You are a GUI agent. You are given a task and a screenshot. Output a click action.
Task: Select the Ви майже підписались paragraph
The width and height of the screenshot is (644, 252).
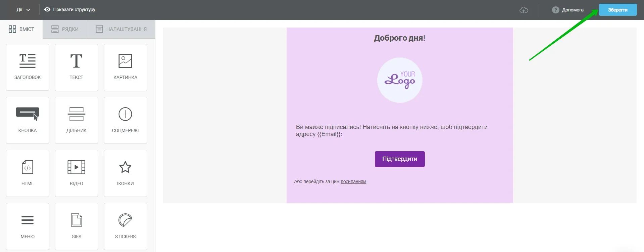[392, 130]
